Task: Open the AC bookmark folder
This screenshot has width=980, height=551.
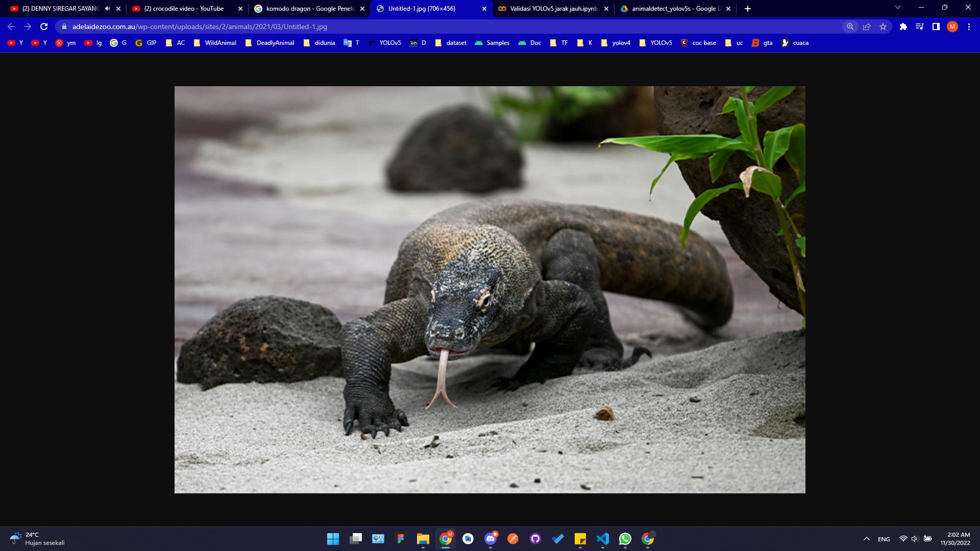Action: coord(175,43)
